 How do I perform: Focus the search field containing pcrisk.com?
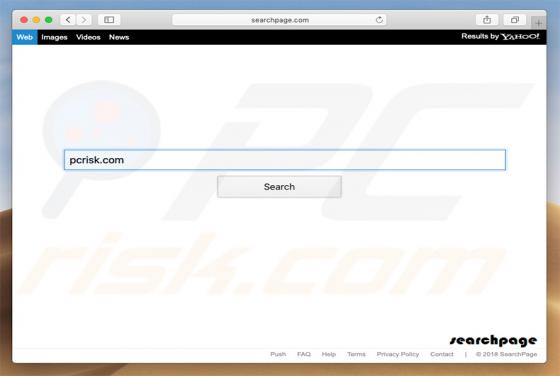(x=285, y=160)
